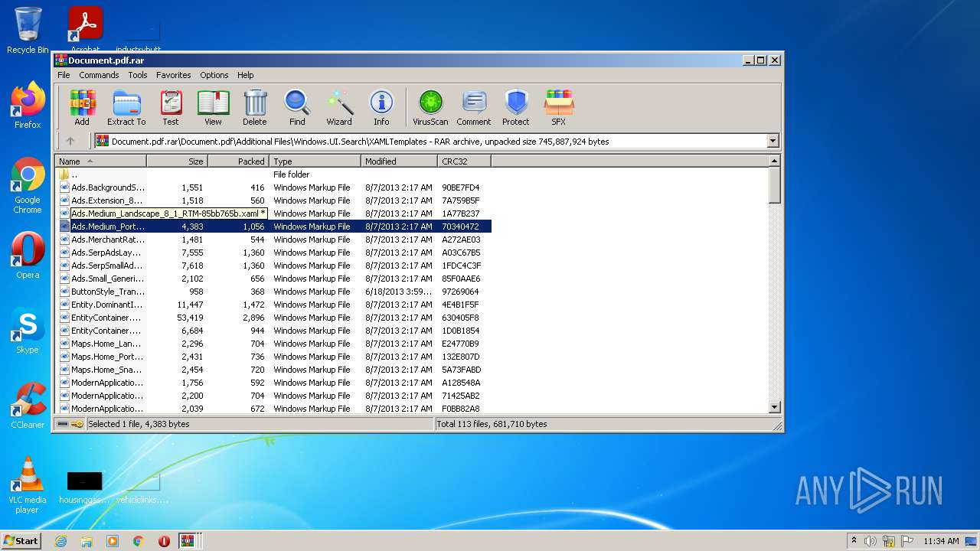The width and height of the screenshot is (980, 551).
Task: Open the Tools menu
Action: 138,75
